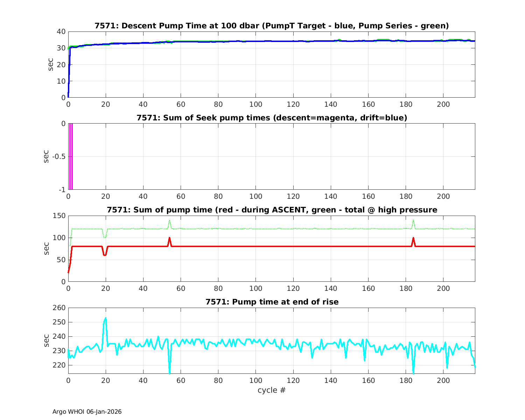Click the cyan trough bottom near cycle 184
Image resolution: width=525 pixels, height=420 pixels.
tap(413, 373)
